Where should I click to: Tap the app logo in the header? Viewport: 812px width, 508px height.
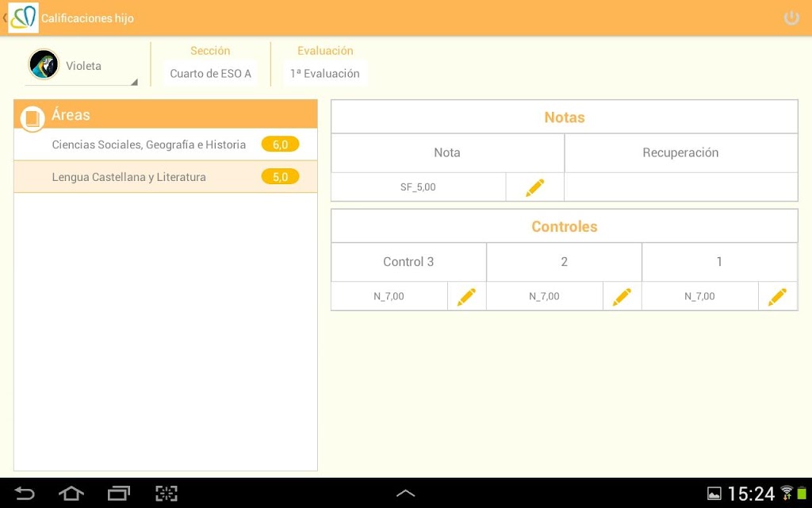coord(23,18)
